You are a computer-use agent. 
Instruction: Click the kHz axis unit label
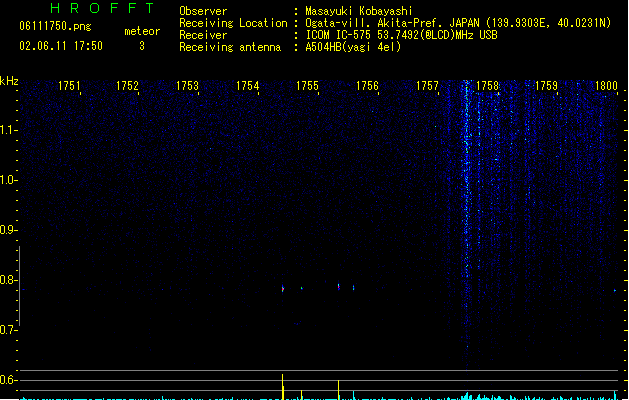click(9, 81)
